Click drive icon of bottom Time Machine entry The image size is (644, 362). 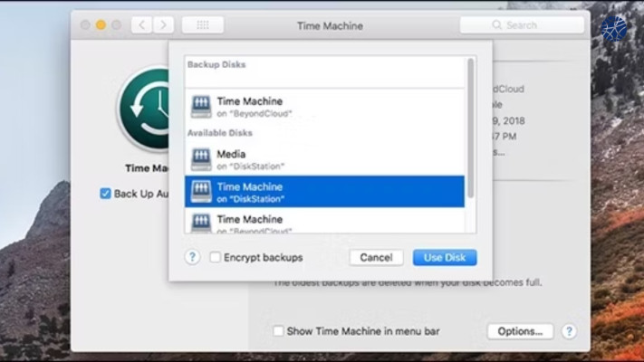coord(201,223)
